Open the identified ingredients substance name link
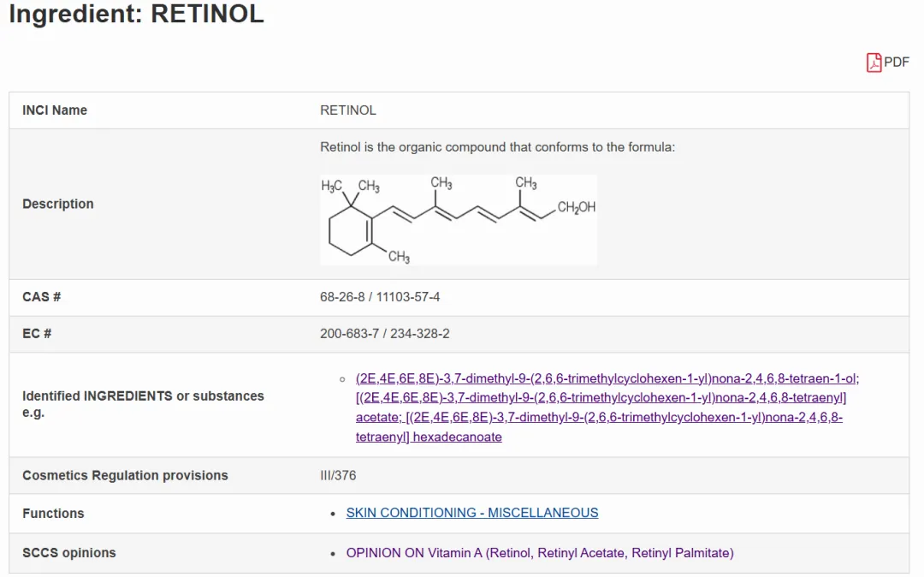The width and height of the screenshot is (924, 577). [599, 407]
